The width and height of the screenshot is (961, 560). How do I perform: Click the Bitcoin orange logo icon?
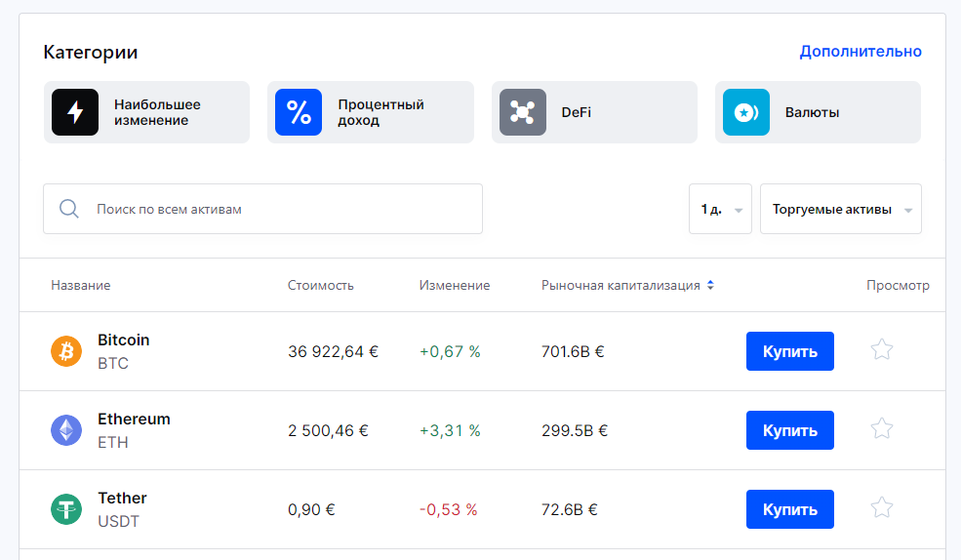66,351
